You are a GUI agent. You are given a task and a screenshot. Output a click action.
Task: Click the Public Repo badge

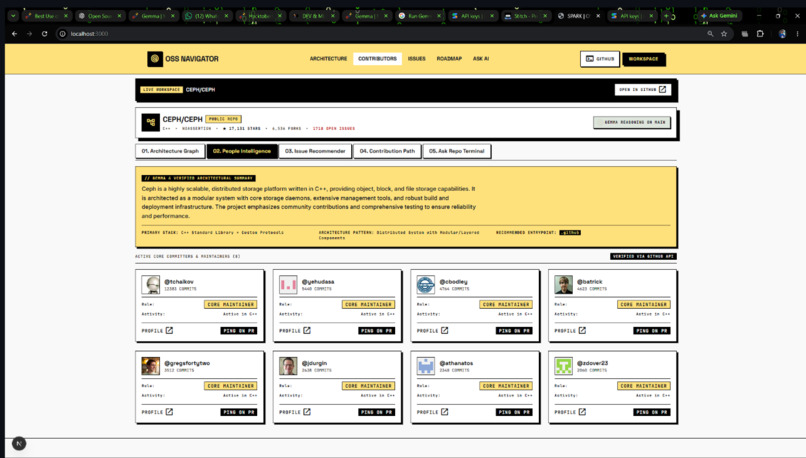click(x=223, y=119)
